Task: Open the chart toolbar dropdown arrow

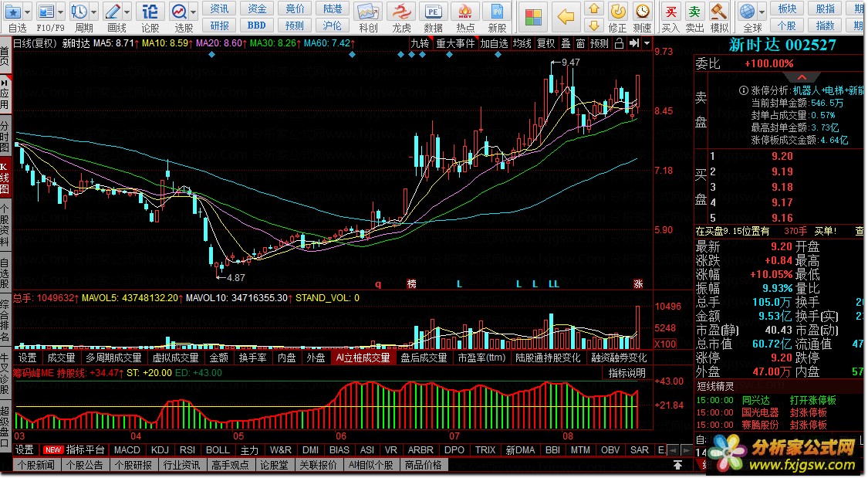Action: pyautogui.click(x=647, y=43)
